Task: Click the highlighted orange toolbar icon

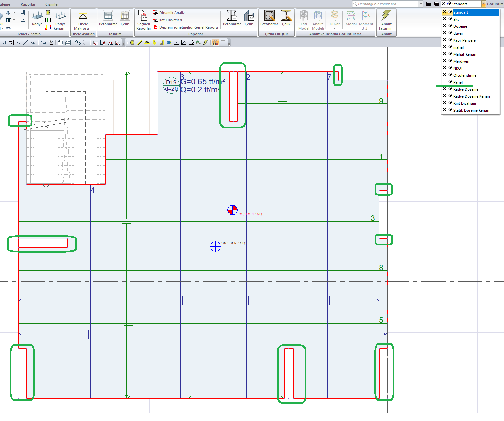Action: pyautogui.click(x=216, y=43)
